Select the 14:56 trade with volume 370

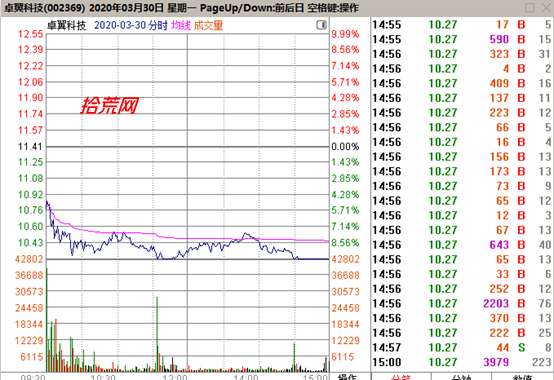pos(462,318)
